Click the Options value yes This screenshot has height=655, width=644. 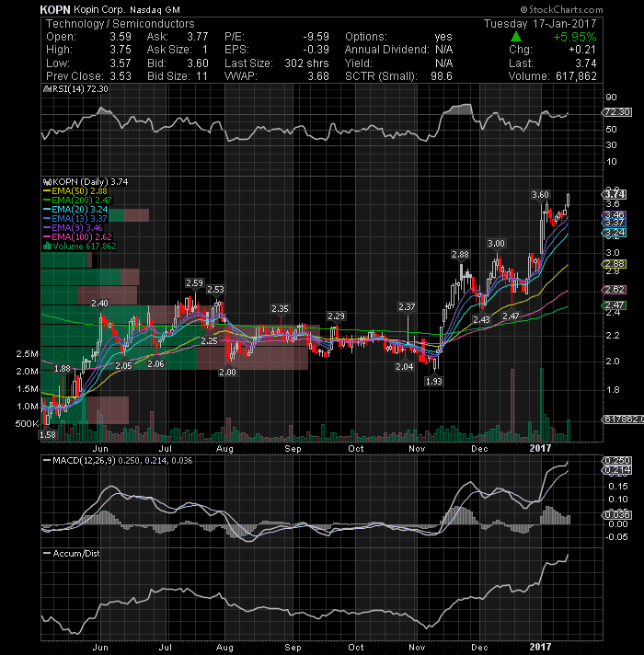point(443,37)
